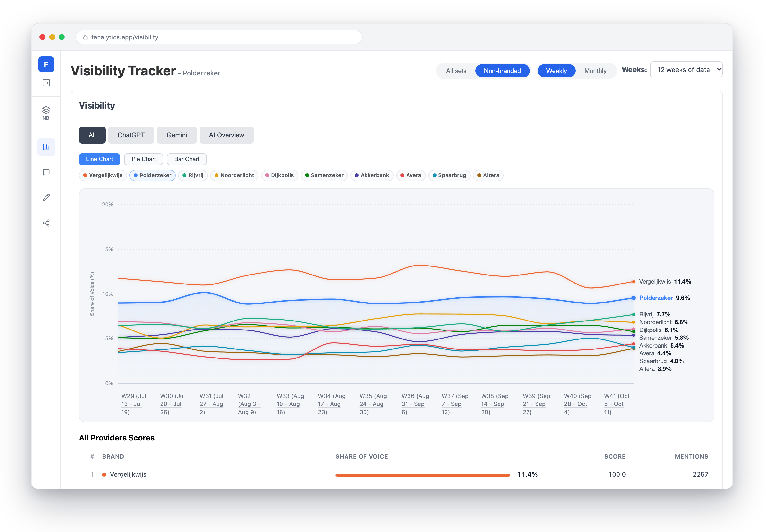764x532 pixels.
Task: Select Non-branded filter
Action: point(502,71)
